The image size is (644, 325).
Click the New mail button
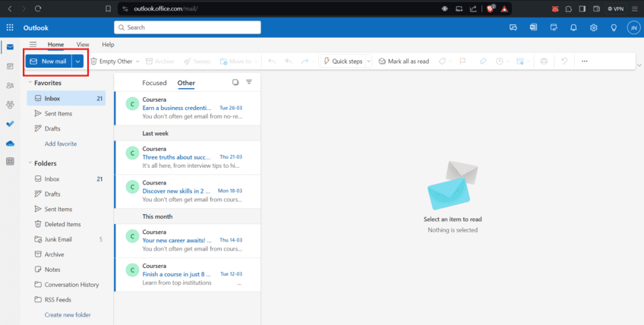(x=49, y=62)
